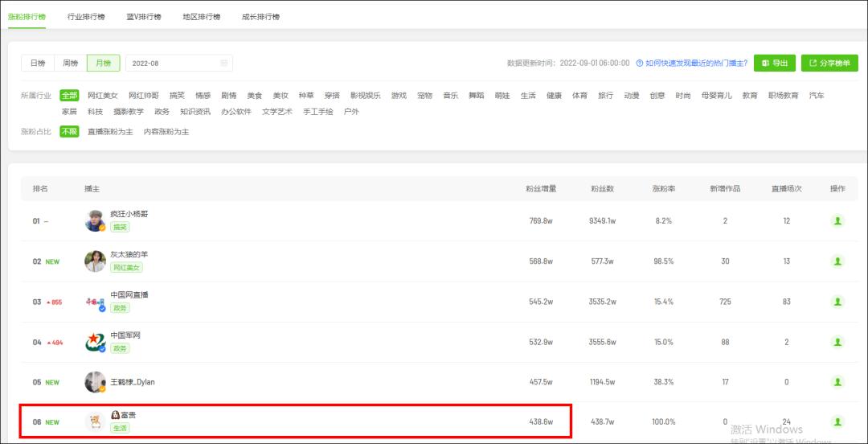Select the 月榜 monthly ranking toggle
Viewport: 868px width, 444px height.
[x=104, y=64]
